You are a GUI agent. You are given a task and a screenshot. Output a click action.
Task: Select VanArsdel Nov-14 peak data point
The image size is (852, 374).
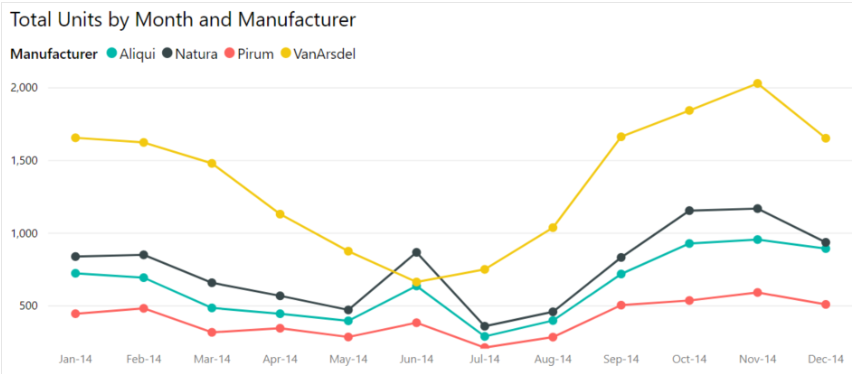click(757, 84)
